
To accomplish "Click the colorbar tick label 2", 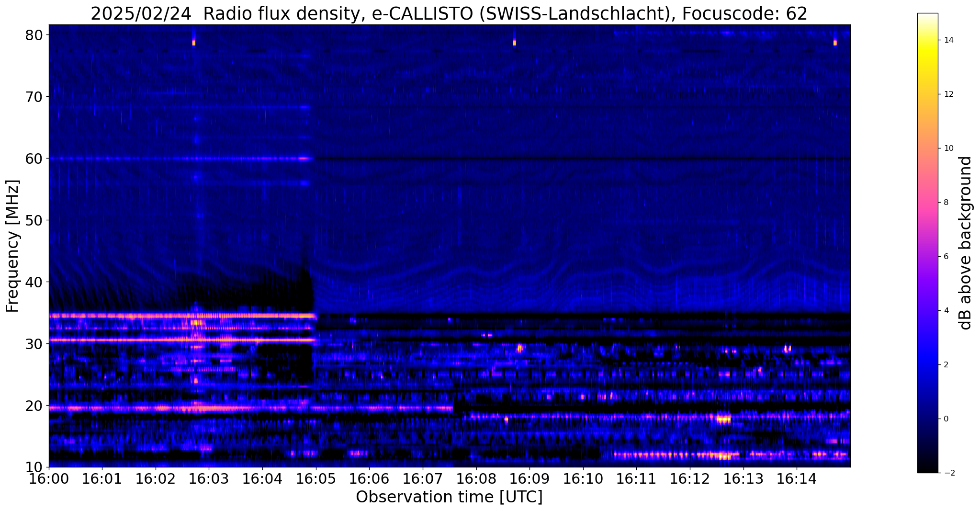I will tap(946, 365).
